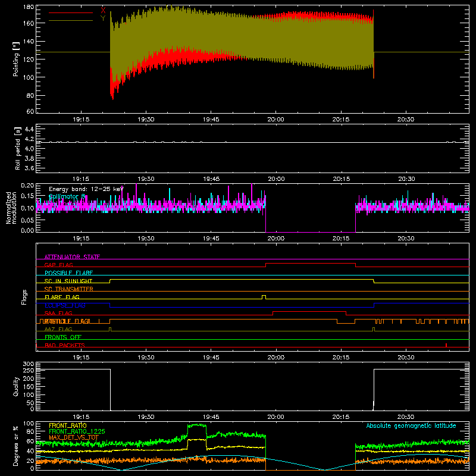476x476 pixels.
Task: Click the 'Energy band: 12-25 keV' annotation
Action: click(x=86, y=189)
